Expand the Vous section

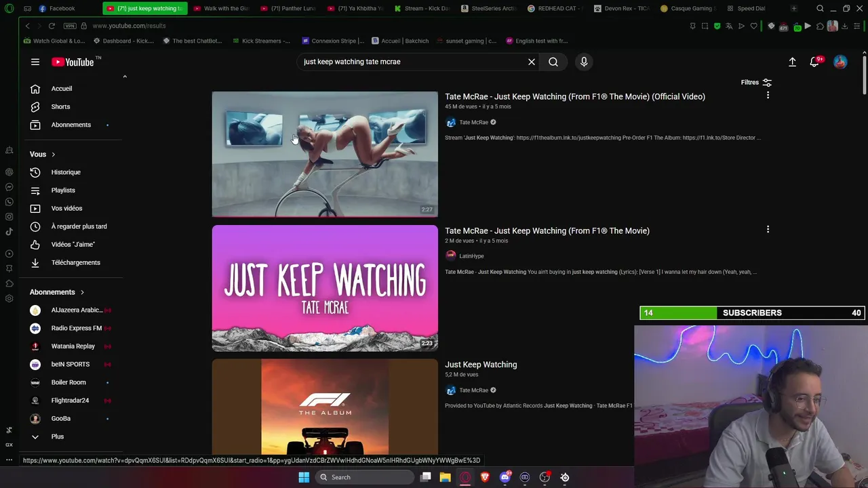click(x=43, y=155)
